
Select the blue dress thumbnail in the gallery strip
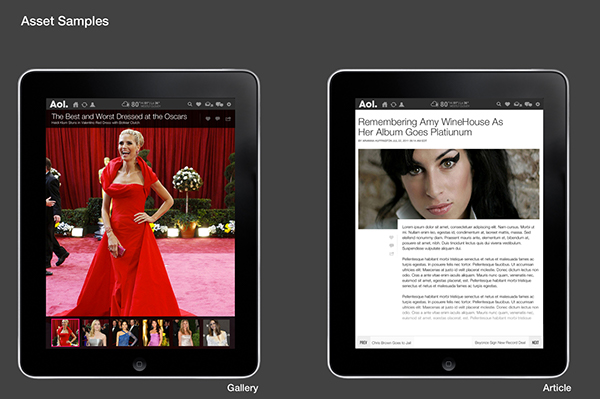pos(126,333)
